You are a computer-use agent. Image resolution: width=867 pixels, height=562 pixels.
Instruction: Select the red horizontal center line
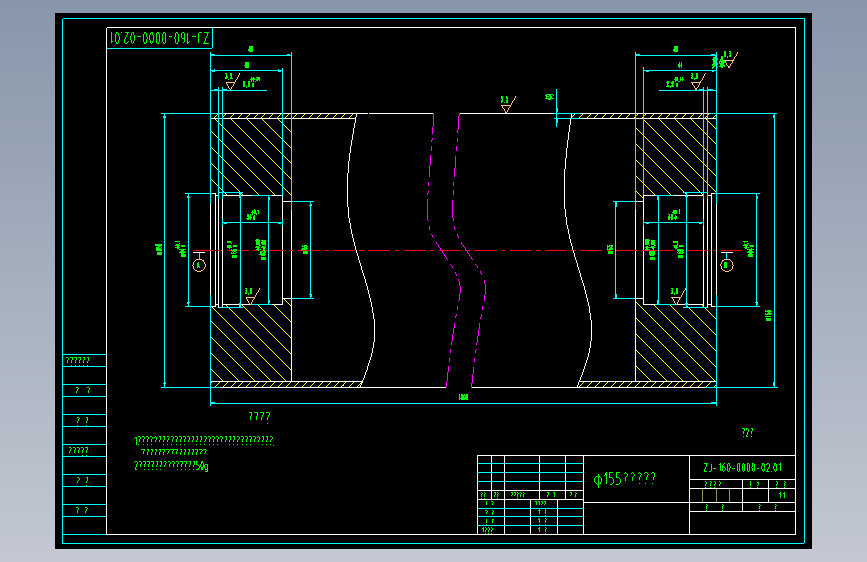click(466, 251)
